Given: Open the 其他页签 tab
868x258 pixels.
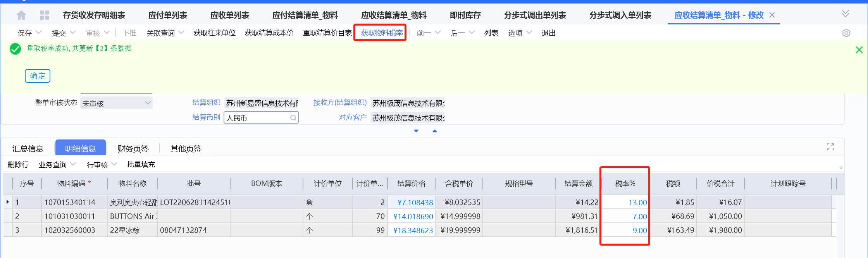Looking at the screenshot, I should (186, 148).
